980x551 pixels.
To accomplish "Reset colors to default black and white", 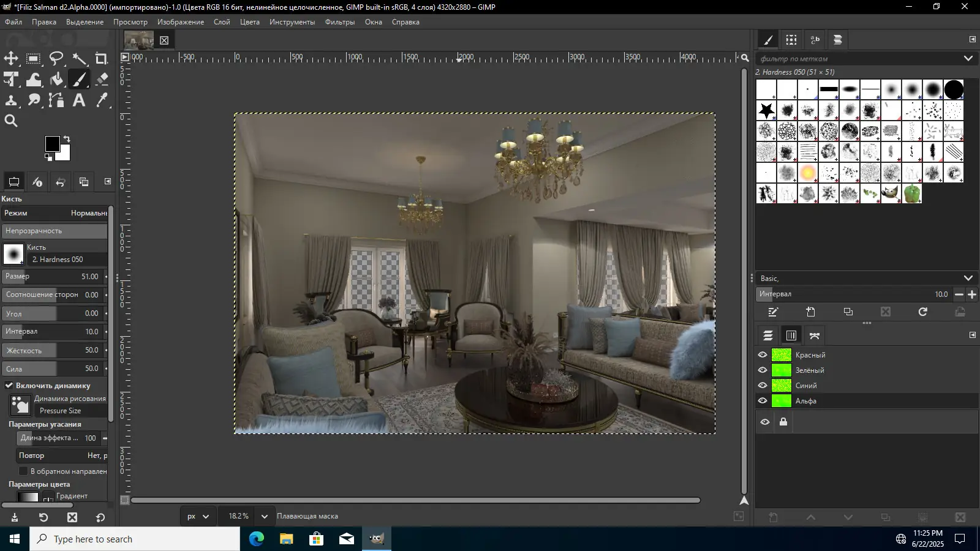I will click(48, 157).
